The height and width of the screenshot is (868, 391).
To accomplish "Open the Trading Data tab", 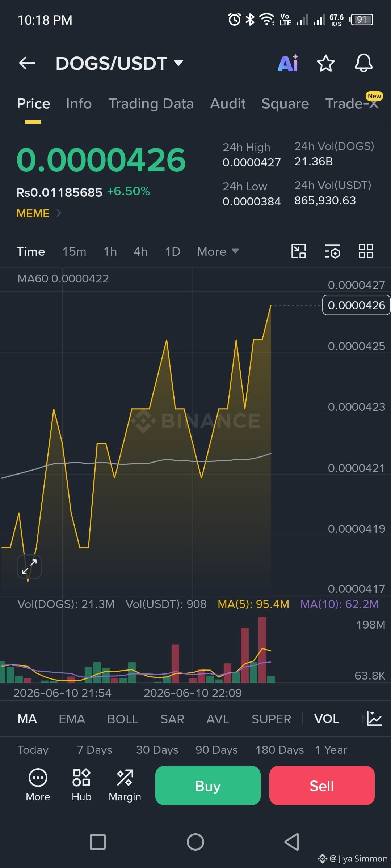I will pyautogui.click(x=151, y=104).
